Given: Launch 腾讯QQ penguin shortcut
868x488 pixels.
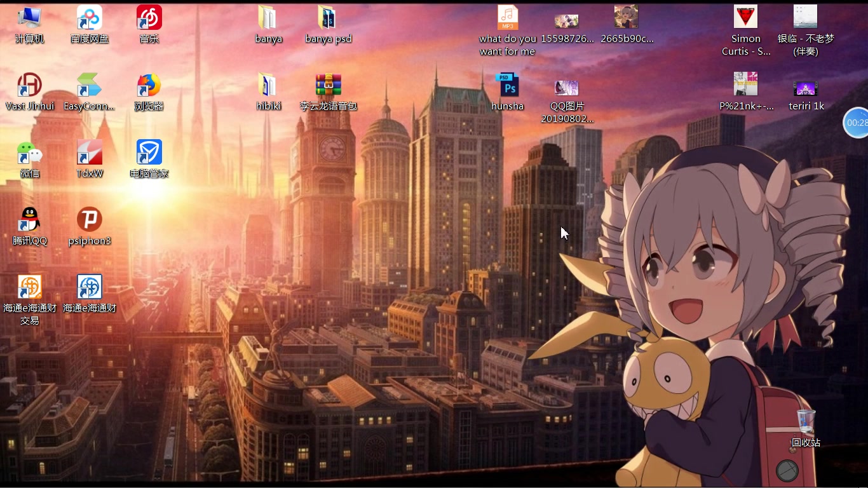Looking at the screenshot, I should [30, 220].
